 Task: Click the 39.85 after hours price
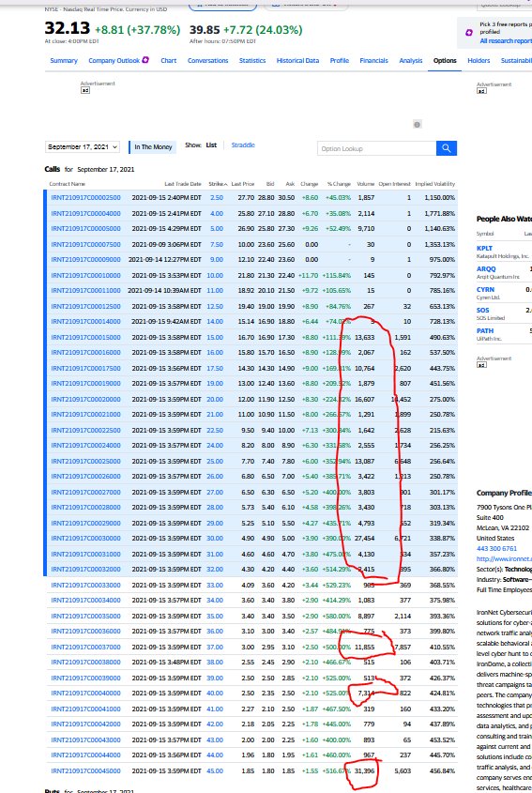[205, 30]
